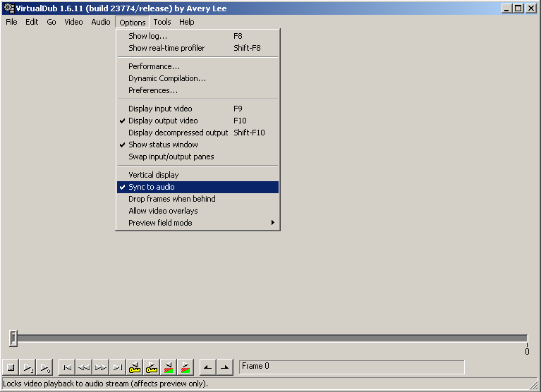This screenshot has height=392, width=541.
Task: Close the VirtualDub window
Action: (531, 8)
